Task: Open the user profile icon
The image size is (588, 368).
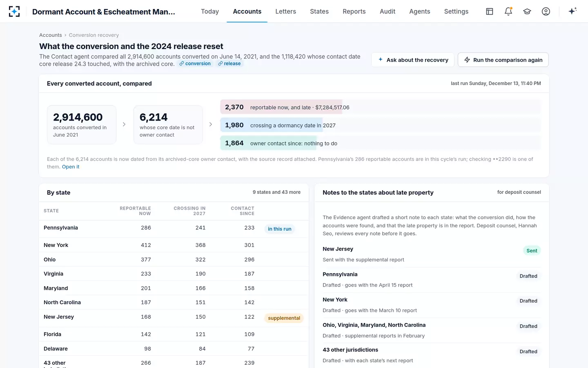Action: (x=546, y=11)
